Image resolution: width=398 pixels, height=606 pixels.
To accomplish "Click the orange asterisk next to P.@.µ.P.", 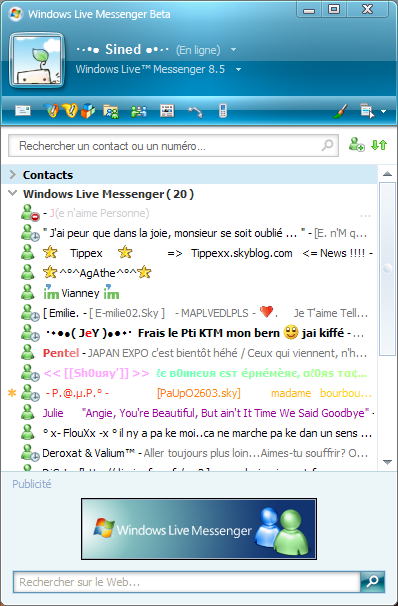I will coord(12,393).
